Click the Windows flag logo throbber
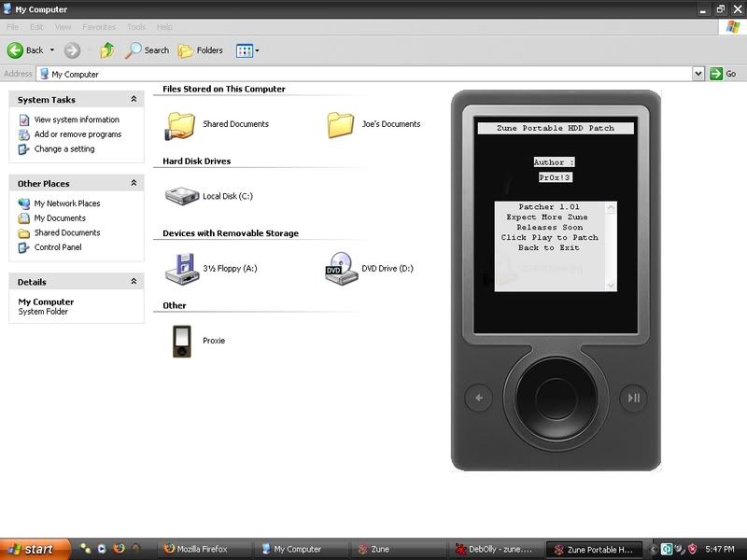747x560 pixels. (733, 27)
